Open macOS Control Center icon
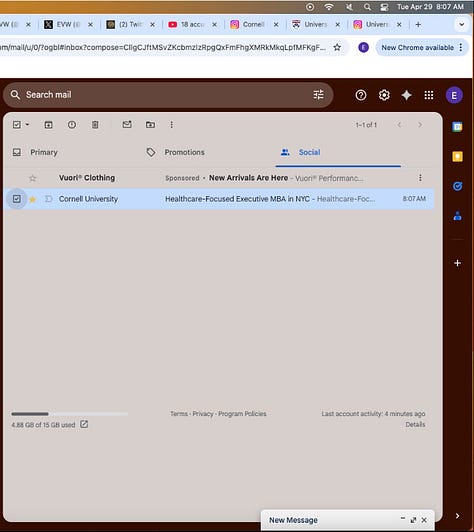The image size is (474, 532). point(384,7)
